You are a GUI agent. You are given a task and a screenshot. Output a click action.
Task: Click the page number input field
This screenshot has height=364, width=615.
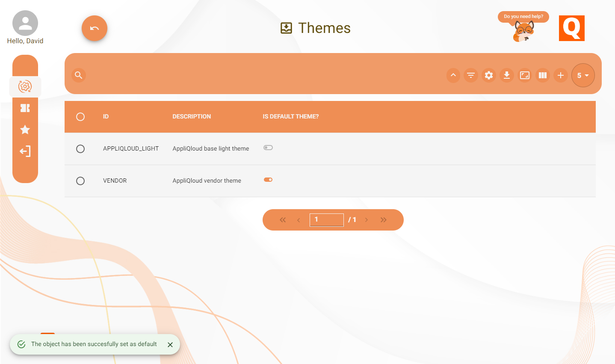click(326, 219)
